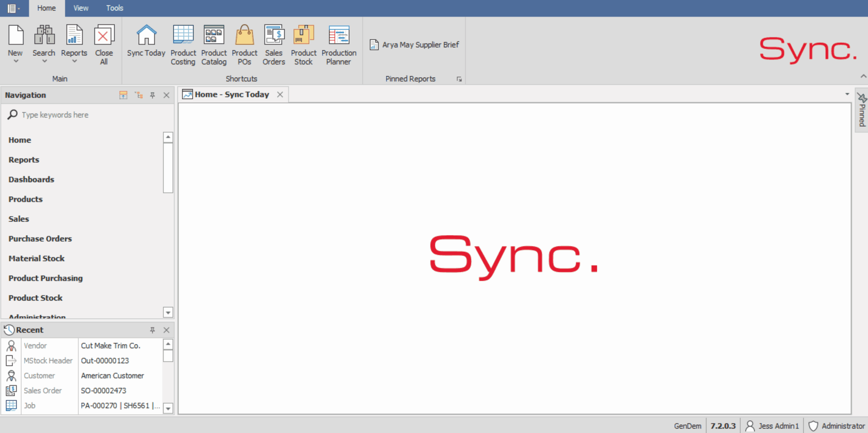This screenshot has width=868, height=433.
Task: Switch to the Tools ribbon tab
Action: tap(115, 8)
